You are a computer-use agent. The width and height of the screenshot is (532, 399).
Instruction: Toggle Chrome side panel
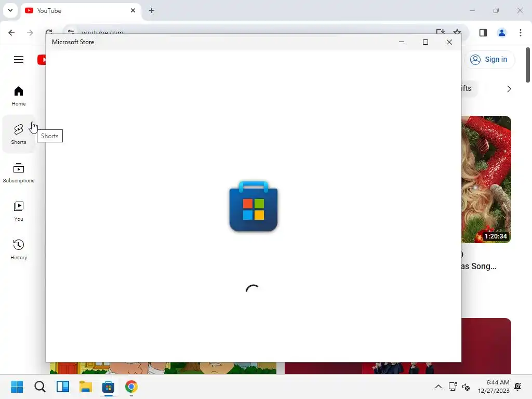483,33
